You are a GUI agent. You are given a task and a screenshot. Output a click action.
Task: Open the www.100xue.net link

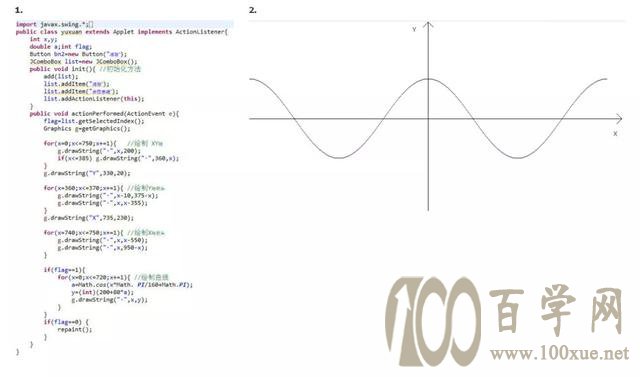(559, 353)
